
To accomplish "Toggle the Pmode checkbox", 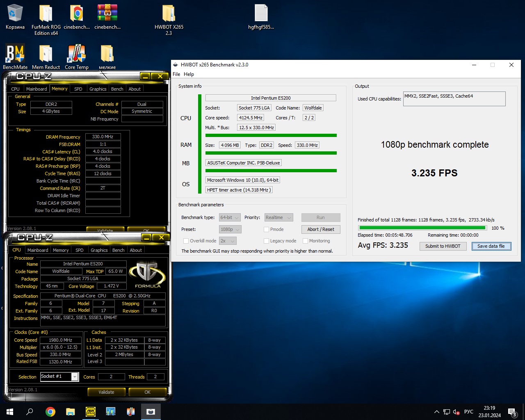I will pos(266,230).
